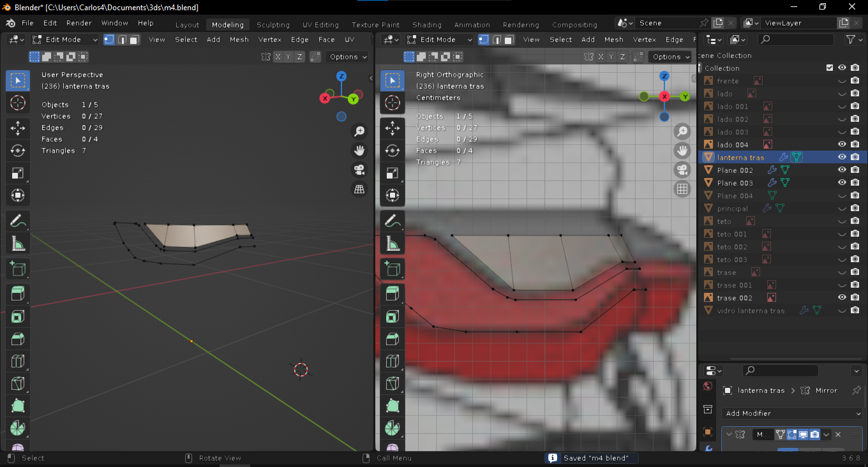This screenshot has width=868, height=467.
Task: Disable rendering for trase.002
Action: click(855, 297)
